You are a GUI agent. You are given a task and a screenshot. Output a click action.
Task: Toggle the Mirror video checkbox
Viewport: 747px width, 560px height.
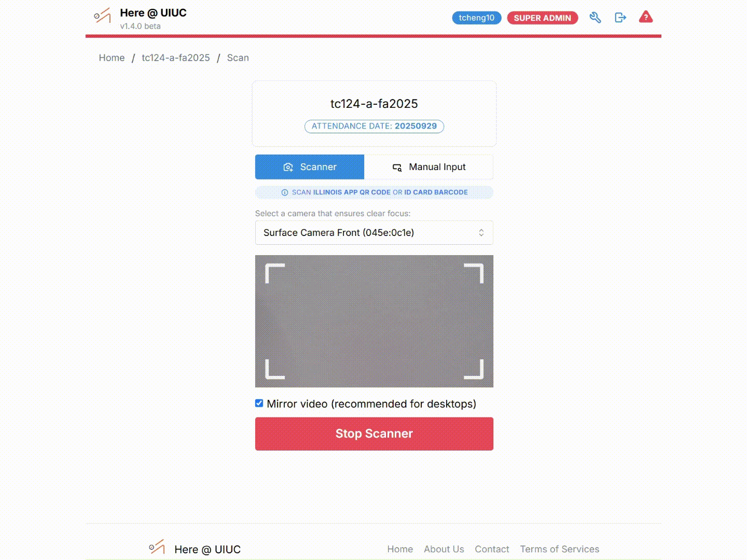point(259,403)
